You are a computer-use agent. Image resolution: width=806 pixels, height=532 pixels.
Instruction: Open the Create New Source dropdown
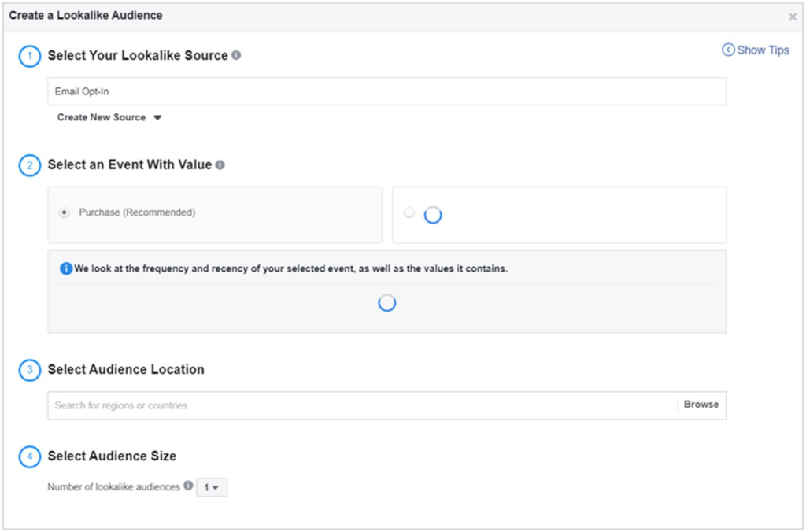[x=109, y=117]
